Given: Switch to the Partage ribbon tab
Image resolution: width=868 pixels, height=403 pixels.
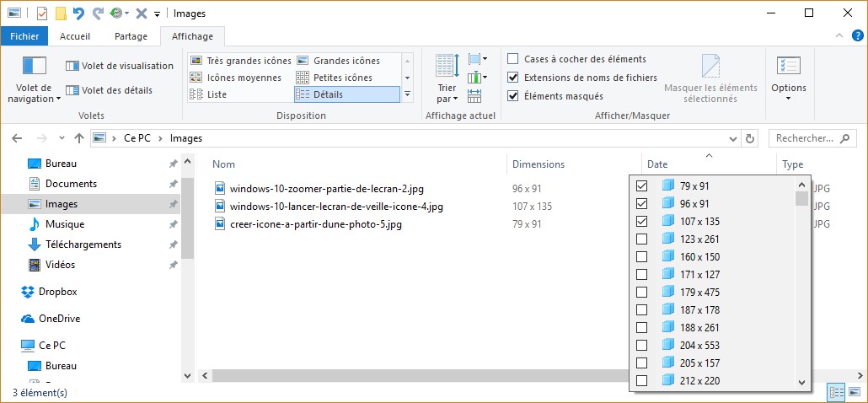Looking at the screenshot, I should point(131,36).
